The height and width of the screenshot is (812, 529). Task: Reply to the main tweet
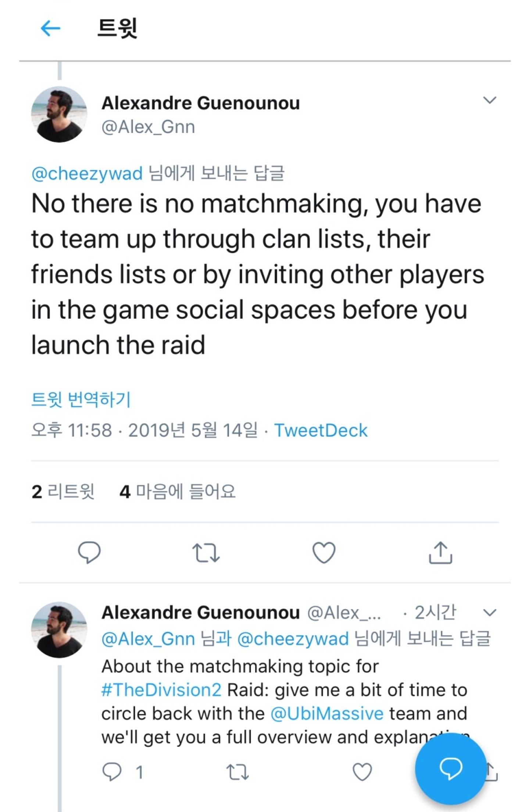click(89, 552)
